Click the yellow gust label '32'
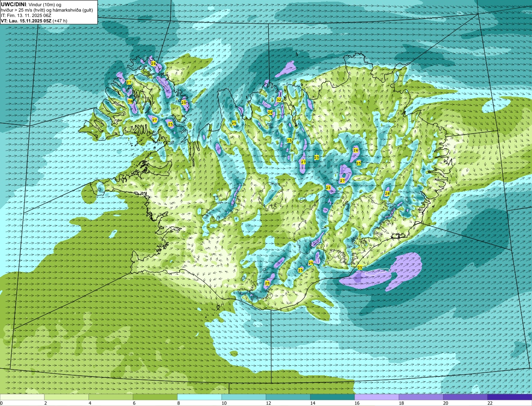Image resolution: width=532 pixels, height=406 pixels. pyautogui.click(x=279, y=100)
